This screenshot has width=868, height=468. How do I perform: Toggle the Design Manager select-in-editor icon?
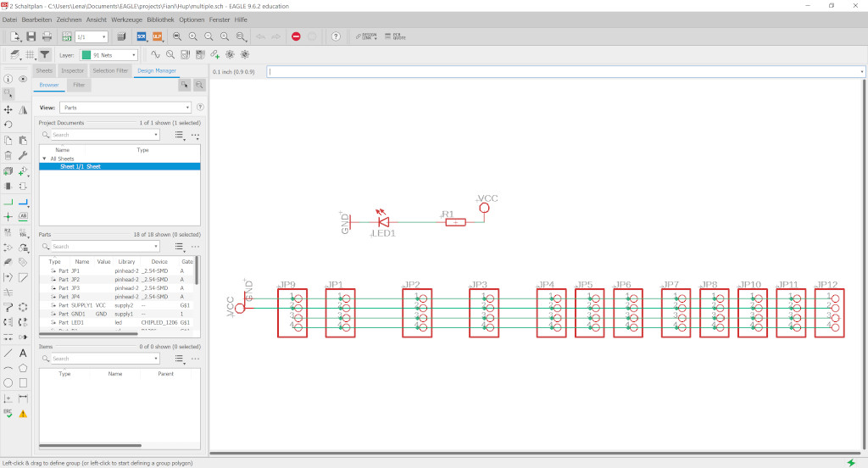coord(184,85)
